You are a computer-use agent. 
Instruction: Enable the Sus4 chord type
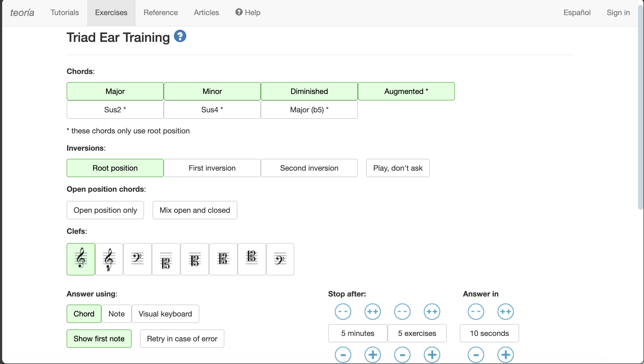coord(212,110)
